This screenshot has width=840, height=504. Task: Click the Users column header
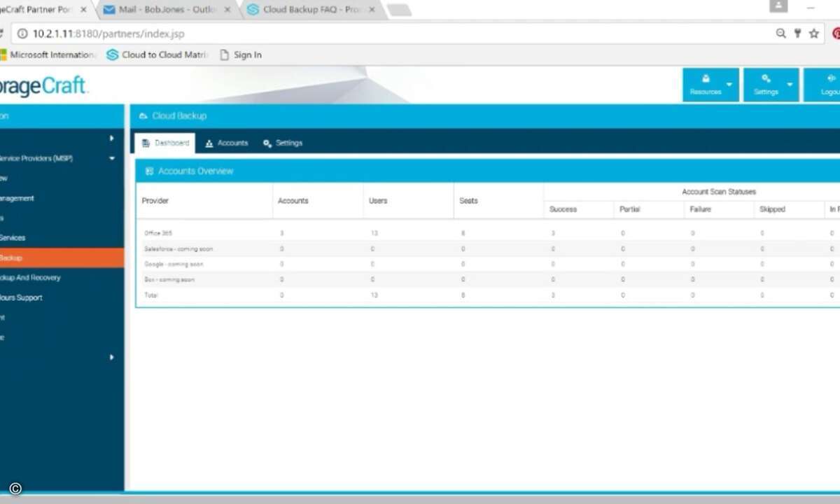(378, 201)
